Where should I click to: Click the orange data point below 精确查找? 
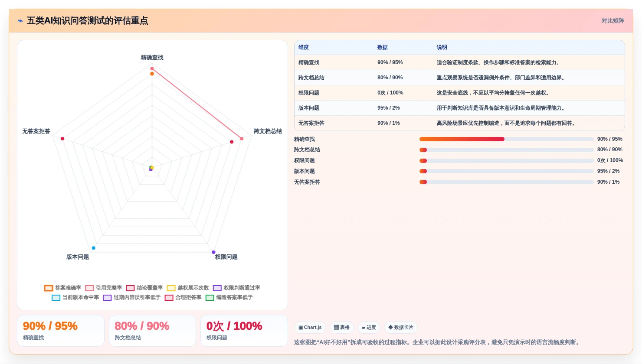(x=152, y=74)
